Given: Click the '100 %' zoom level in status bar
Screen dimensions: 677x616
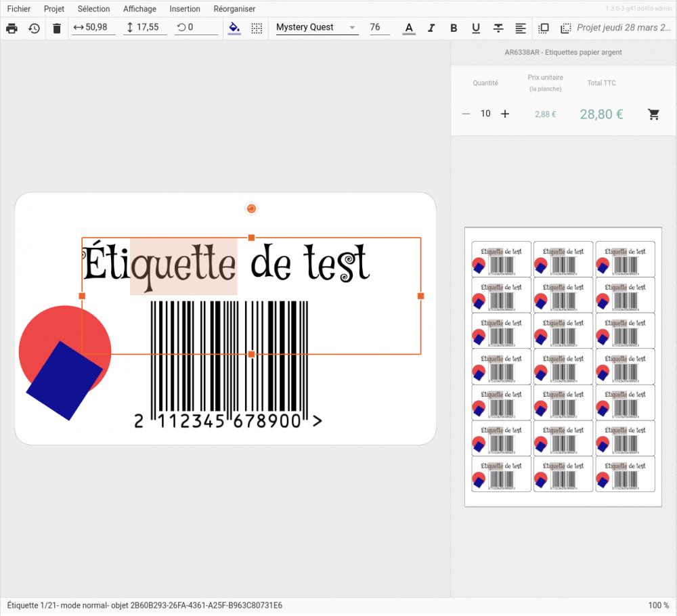Looking at the screenshot, I should pyautogui.click(x=659, y=605).
